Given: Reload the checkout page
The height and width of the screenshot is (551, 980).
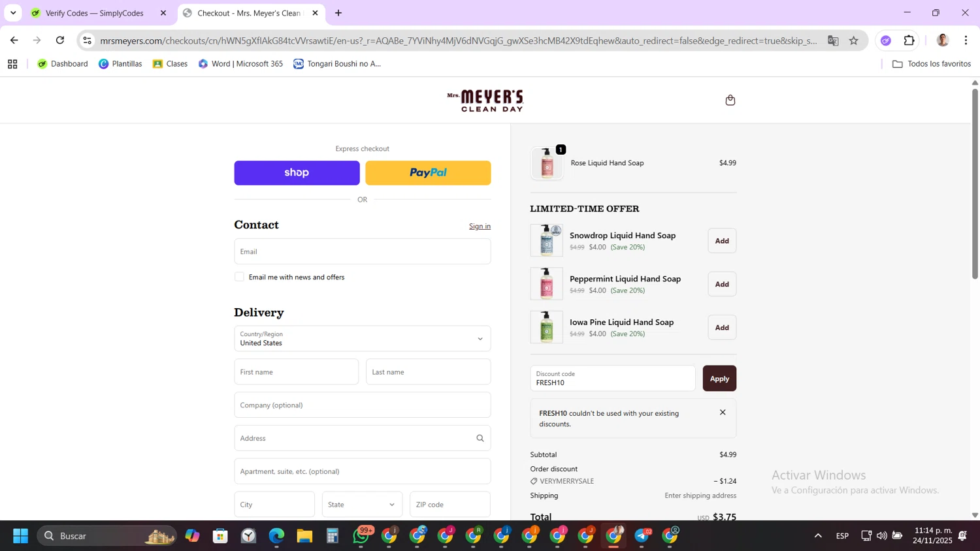Looking at the screenshot, I should [x=60, y=40].
